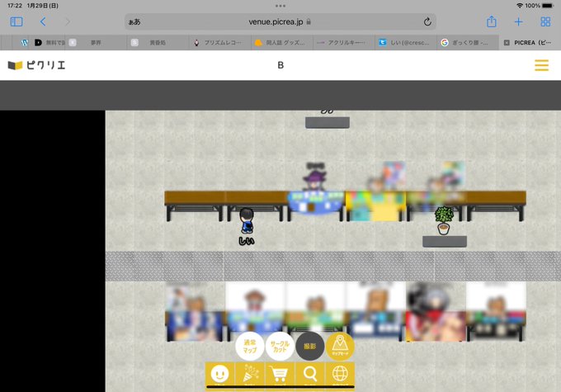
Task: Open the Safari share sheet
Action: [x=492, y=21]
